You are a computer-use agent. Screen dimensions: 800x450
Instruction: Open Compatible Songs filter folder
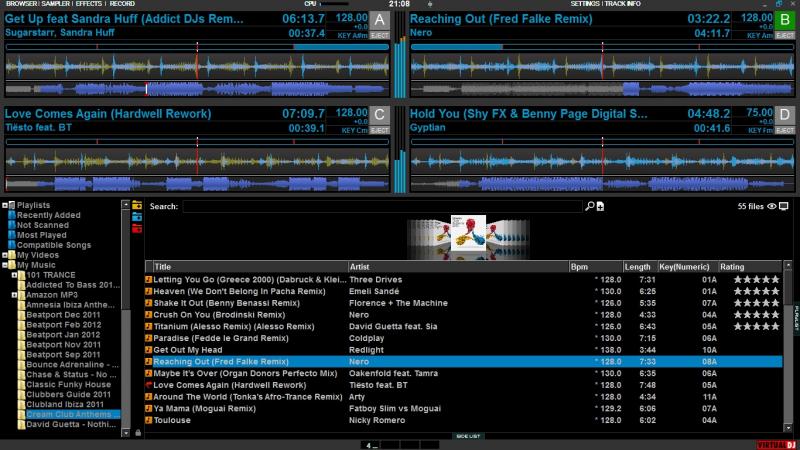54,245
